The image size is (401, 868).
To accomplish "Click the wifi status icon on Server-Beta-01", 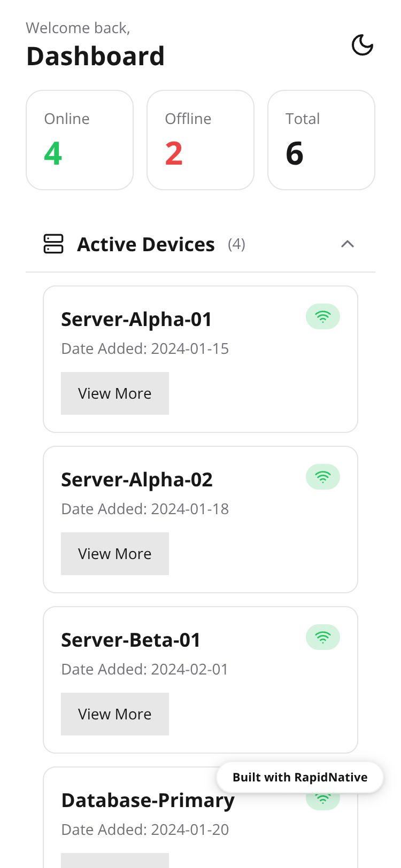I will 323,637.
